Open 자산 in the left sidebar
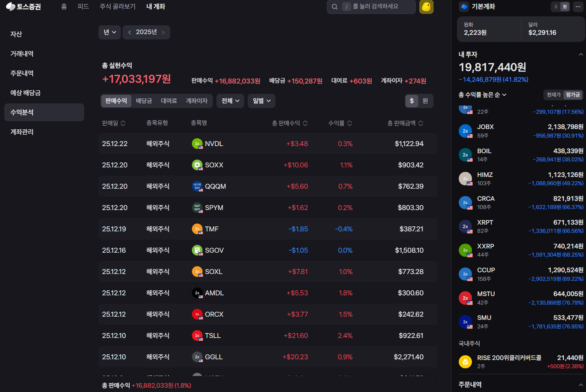Screen dimensions: 586x392 [x=44, y=34]
